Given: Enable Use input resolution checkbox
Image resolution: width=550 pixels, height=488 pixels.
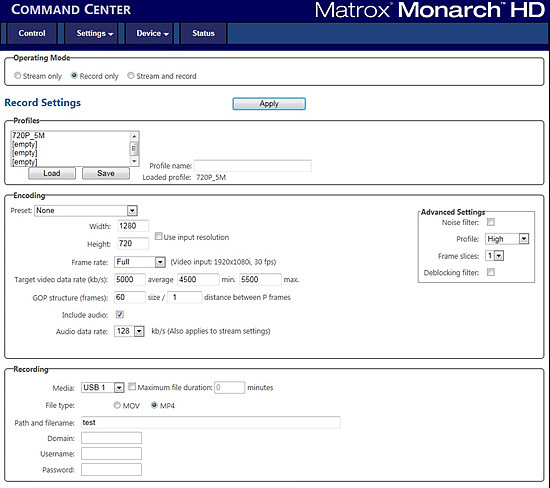Looking at the screenshot, I should [x=159, y=236].
